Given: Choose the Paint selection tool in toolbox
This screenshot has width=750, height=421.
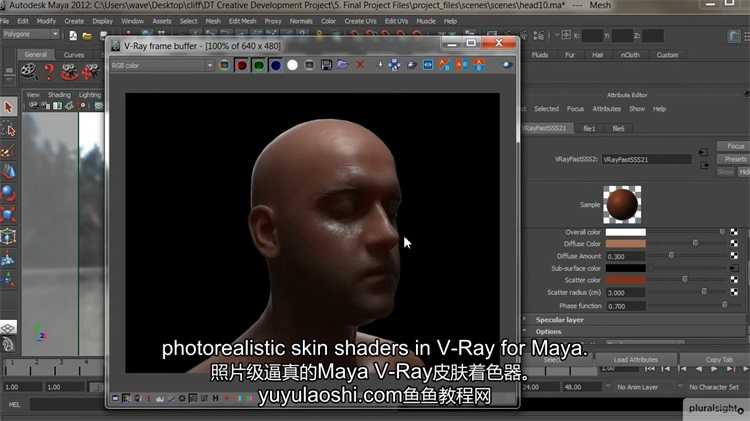Looking at the screenshot, I should coord(9,152).
